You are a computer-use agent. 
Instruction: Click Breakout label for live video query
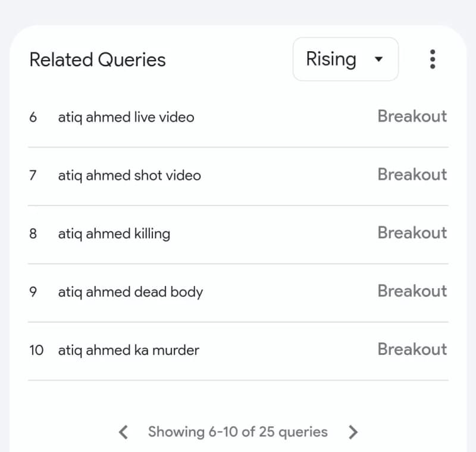click(412, 116)
